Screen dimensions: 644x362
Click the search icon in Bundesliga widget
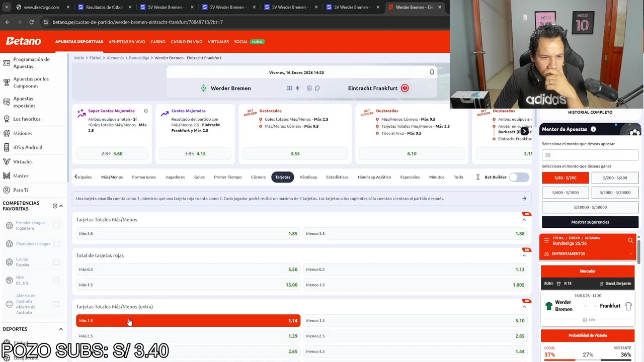(630, 240)
